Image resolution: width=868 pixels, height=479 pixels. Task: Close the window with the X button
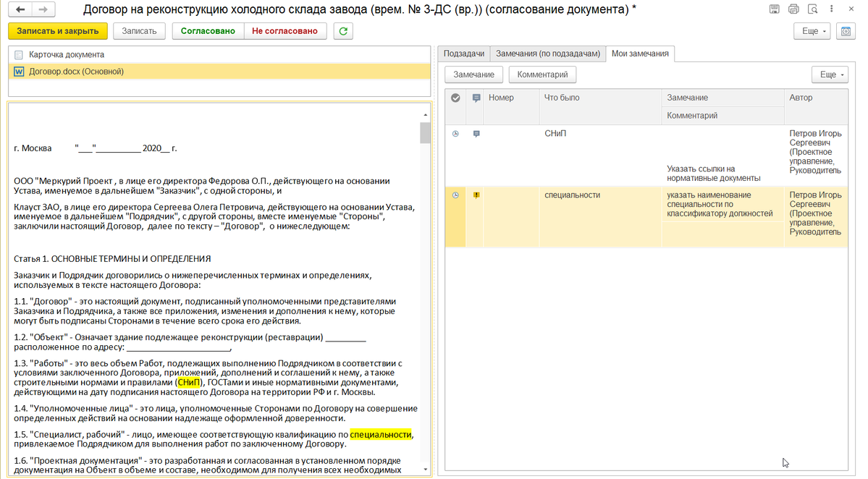(851, 9)
